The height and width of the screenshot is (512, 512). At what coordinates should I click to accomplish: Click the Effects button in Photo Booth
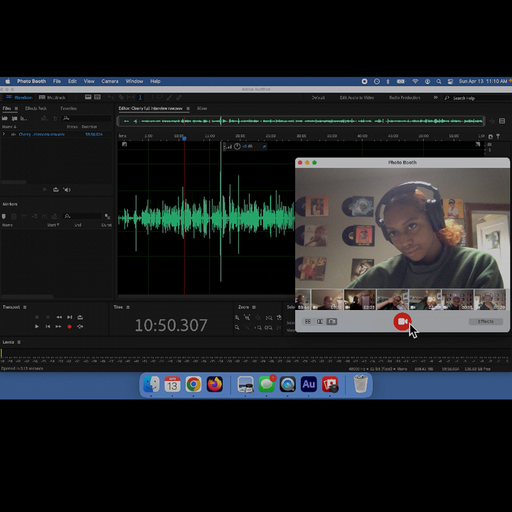click(486, 322)
